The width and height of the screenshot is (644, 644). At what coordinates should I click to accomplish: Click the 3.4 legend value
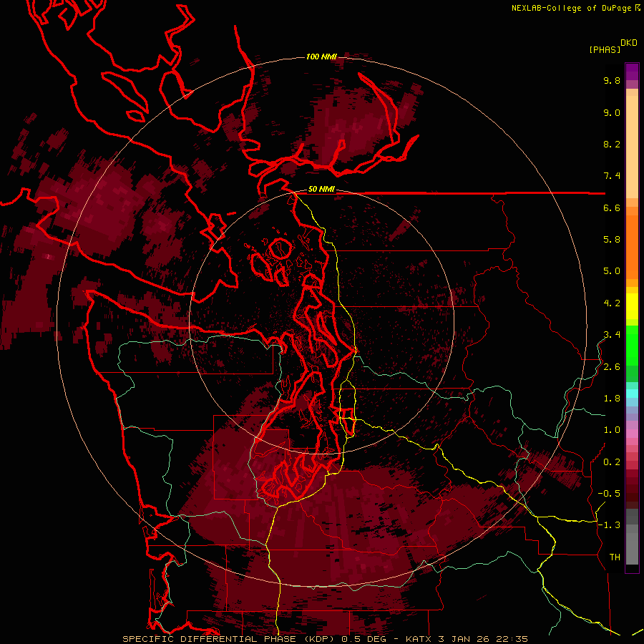coord(612,335)
